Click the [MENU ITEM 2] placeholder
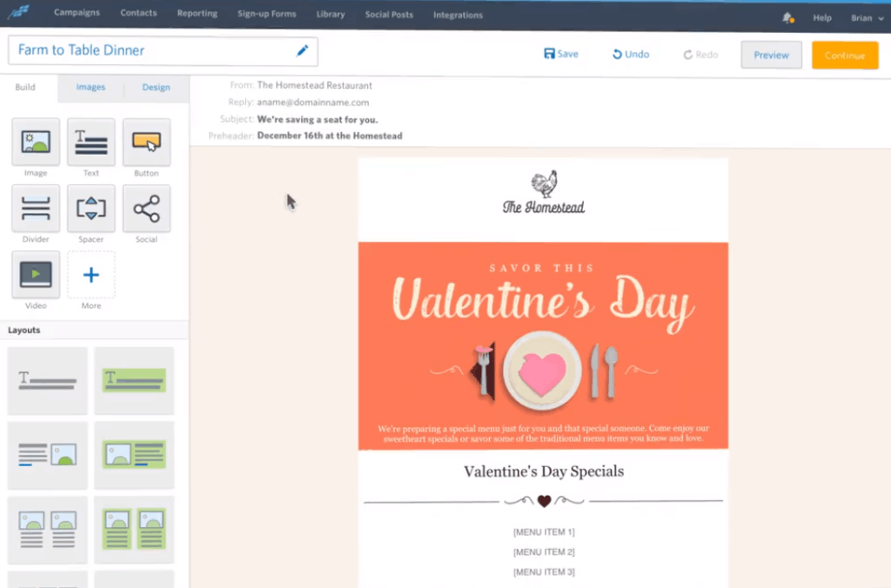This screenshot has width=891, height=588. click(544, 552)
